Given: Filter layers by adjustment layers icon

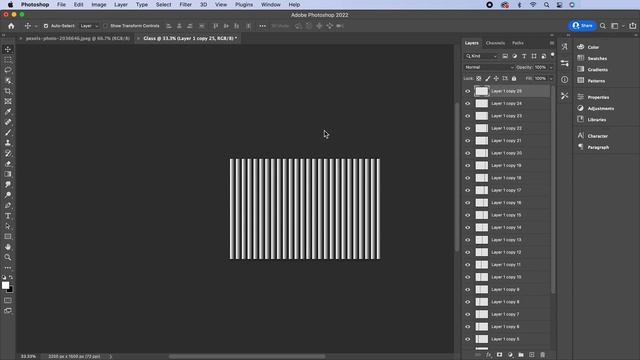Looking at the screenshot, I should point(514,56).
